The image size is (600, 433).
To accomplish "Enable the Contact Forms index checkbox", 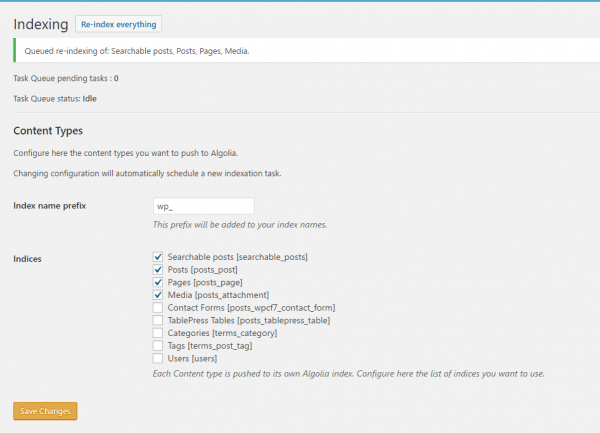I will click(158, 308).
